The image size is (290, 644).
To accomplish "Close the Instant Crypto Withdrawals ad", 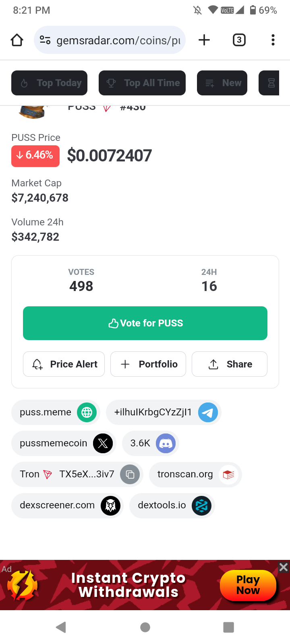I will [284, 567].
